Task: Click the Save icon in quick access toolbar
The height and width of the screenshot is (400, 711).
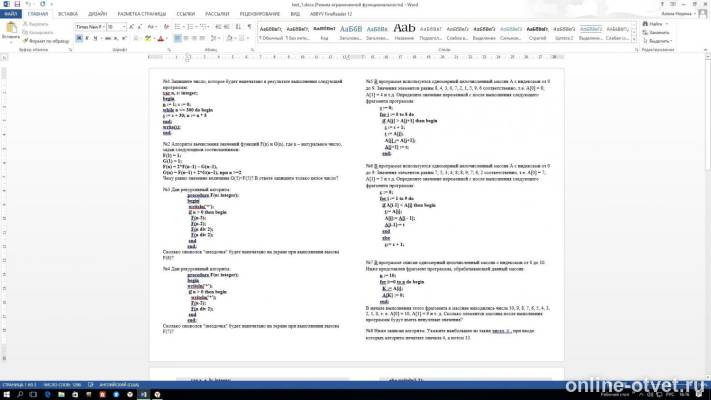Action: tap(17, 4)
